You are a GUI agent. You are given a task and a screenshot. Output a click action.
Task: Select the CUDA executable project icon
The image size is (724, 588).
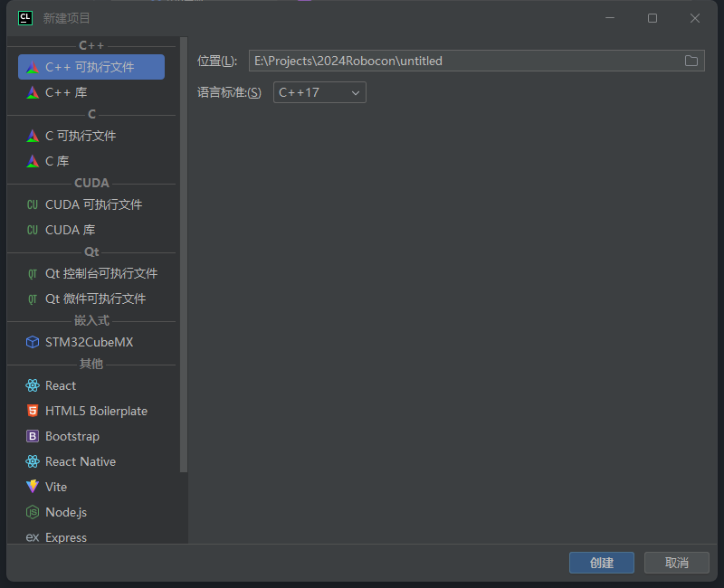click(33, 204)
